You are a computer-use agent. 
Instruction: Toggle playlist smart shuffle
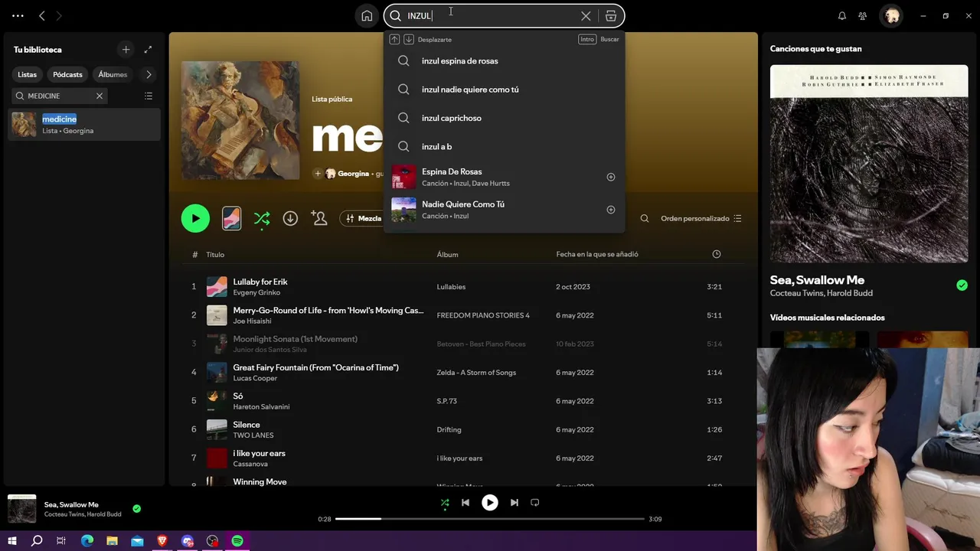(262, 219)
